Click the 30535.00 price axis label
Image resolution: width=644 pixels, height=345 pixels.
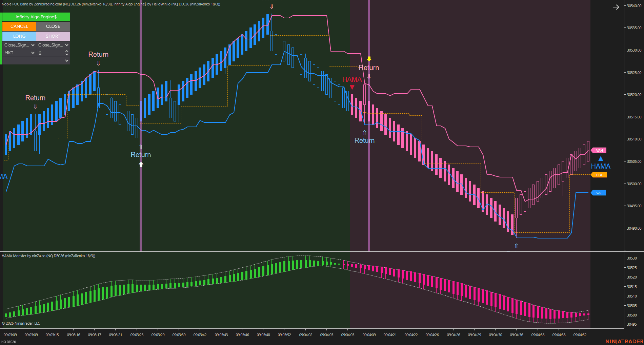pos(634,28)
